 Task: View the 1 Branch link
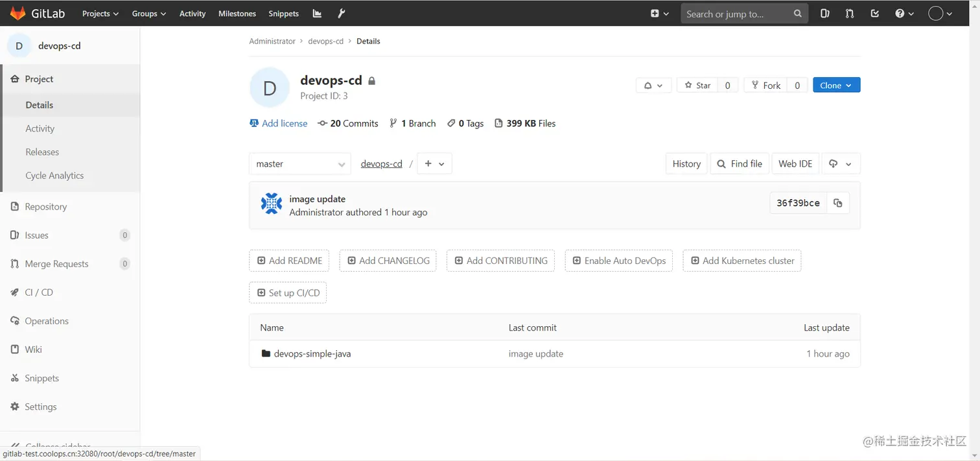pyautogui.click(x=412, y=123)
